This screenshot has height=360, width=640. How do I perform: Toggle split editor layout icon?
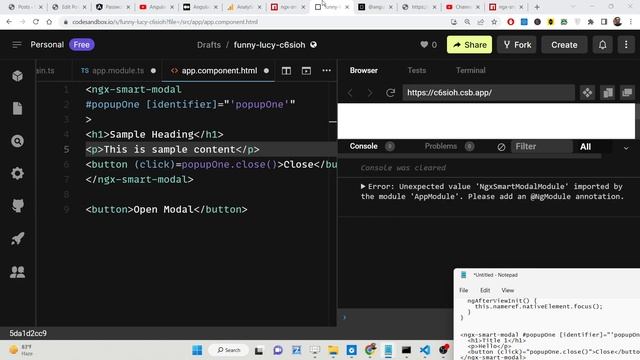pos(286,71)
